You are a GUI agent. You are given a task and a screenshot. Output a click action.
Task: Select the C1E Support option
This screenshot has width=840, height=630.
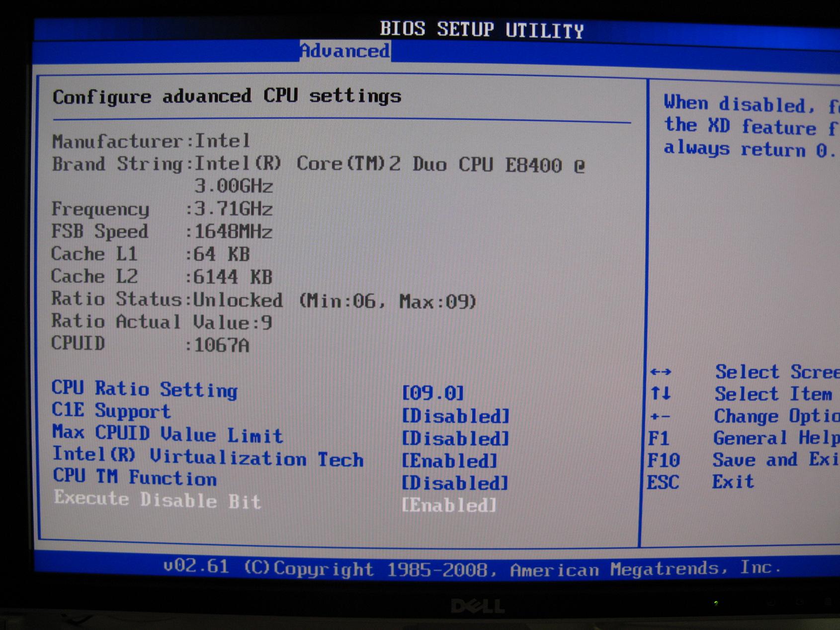[x=111, y=411]
